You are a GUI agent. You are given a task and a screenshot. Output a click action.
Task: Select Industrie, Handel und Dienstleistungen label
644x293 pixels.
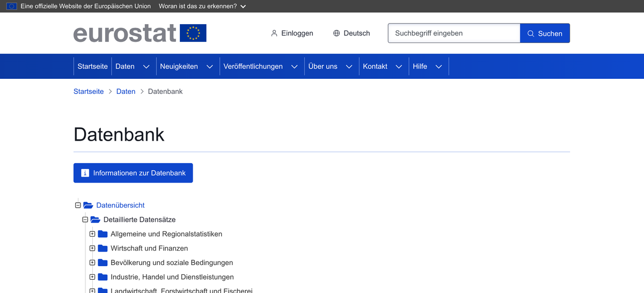pos(172,277)
